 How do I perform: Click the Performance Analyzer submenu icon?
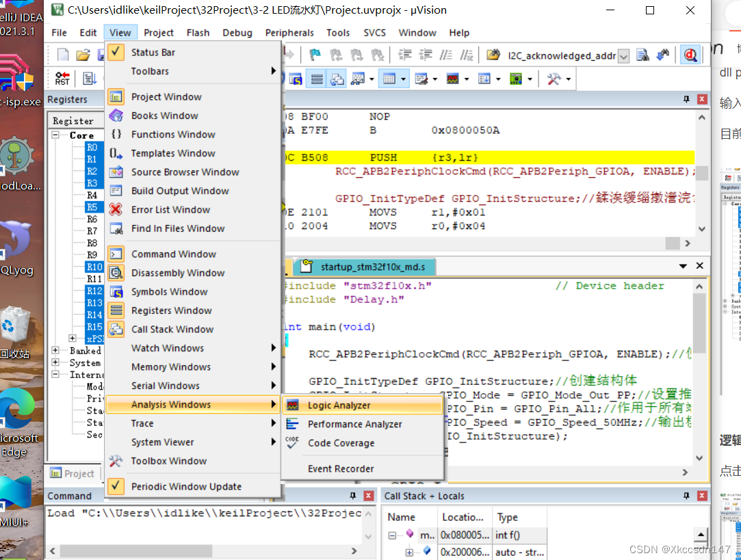(x=293, y=424)
